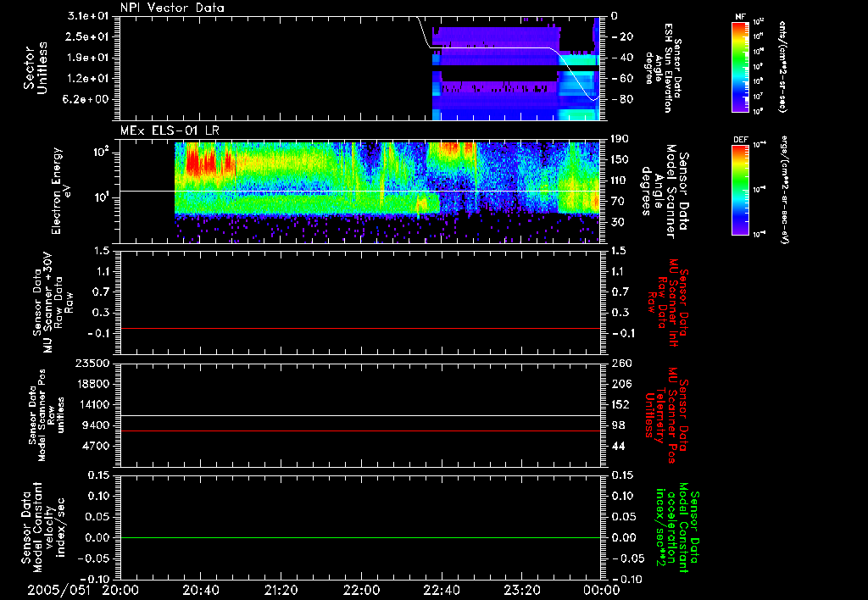This screenshot has width=868, height=600.
Task: Click the Model Scanner Pos Raw unitless label
Action: tap(47, 415)
